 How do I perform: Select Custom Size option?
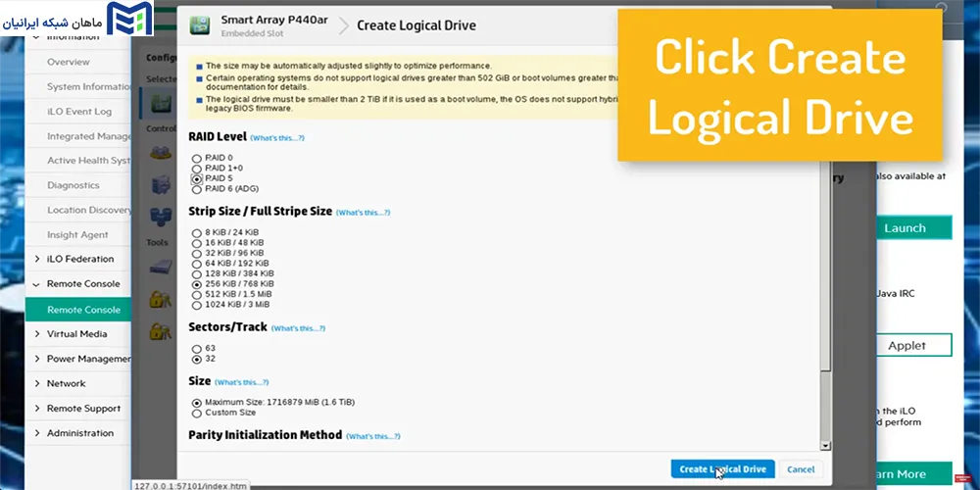[x=197, y=414]
